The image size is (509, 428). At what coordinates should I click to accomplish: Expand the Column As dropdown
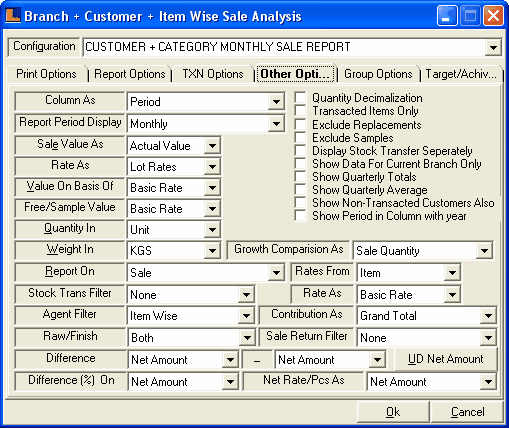[276, 101]
